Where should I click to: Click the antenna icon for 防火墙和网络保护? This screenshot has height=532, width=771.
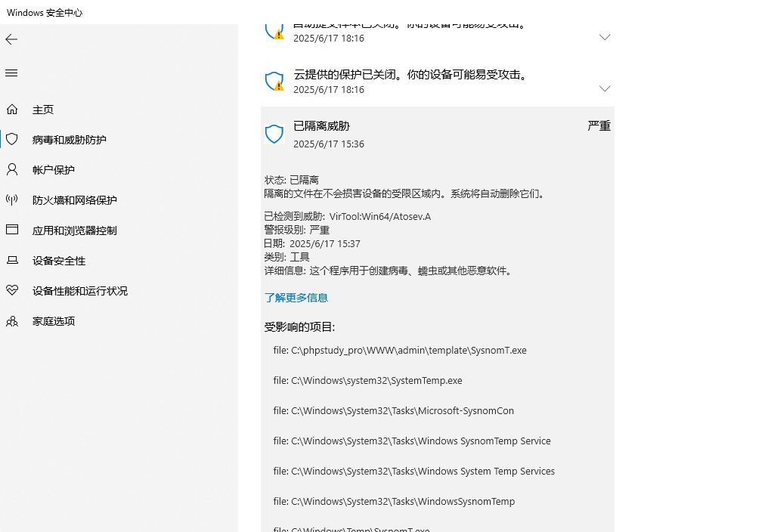[x=12, y=199]
